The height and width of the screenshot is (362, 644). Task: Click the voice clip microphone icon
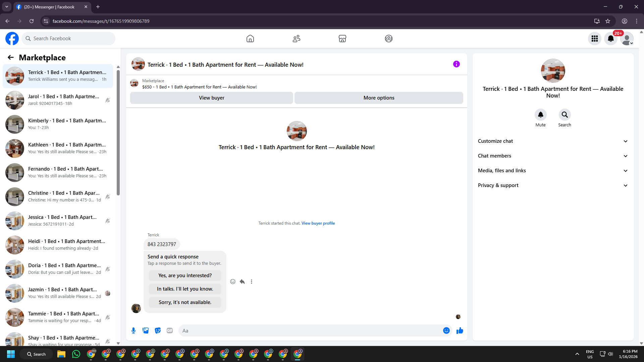[133, 330]
